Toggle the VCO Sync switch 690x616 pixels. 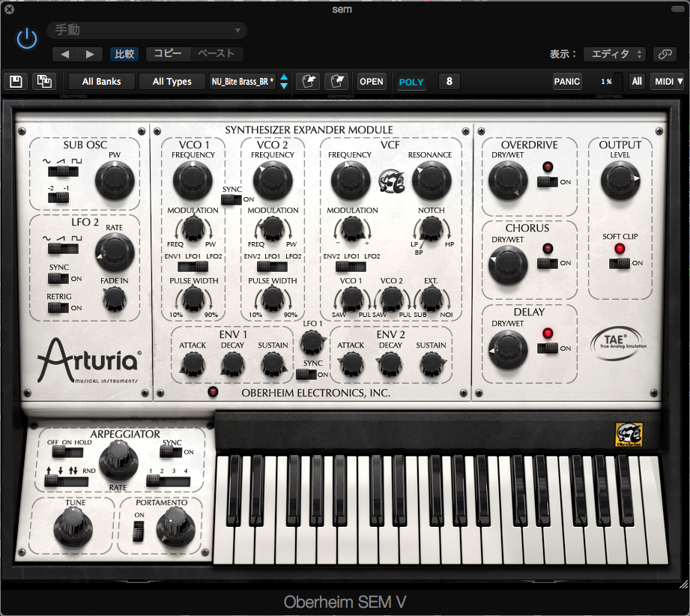pyautogui.click(x=231, y=199)
